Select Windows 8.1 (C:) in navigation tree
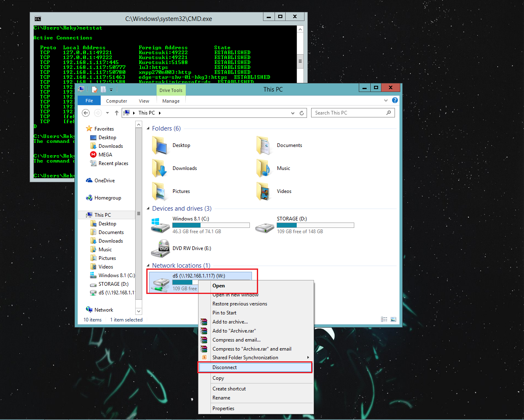524x420 pixels. [116, 275]
